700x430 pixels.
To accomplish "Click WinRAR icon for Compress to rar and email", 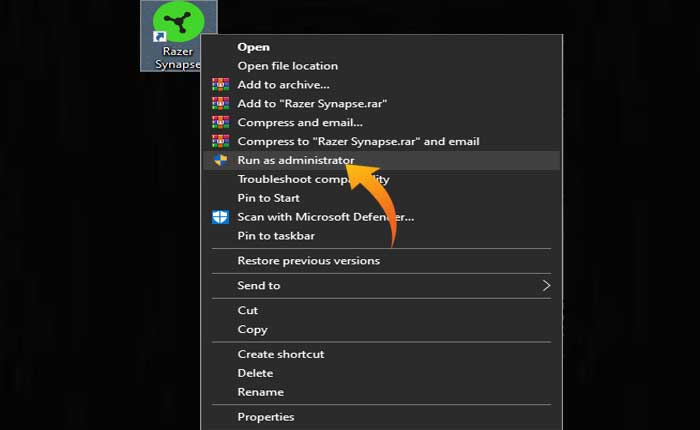I will pos(220,142).
